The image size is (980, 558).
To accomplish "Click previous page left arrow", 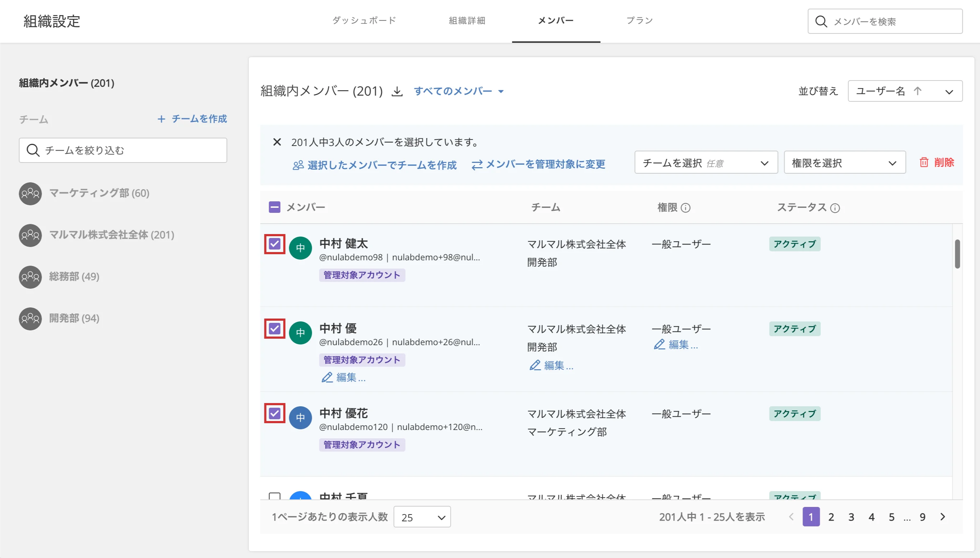I will (791, 517).
